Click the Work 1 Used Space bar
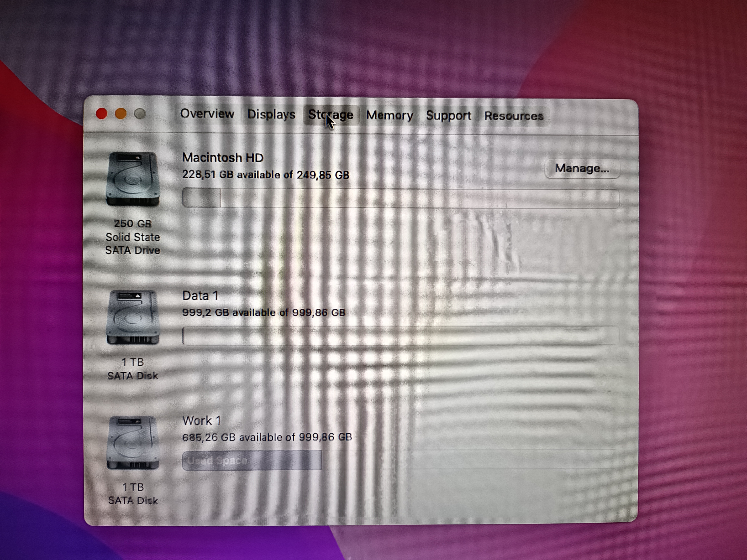This screenshot has width=747, height=560. [252, 460]
